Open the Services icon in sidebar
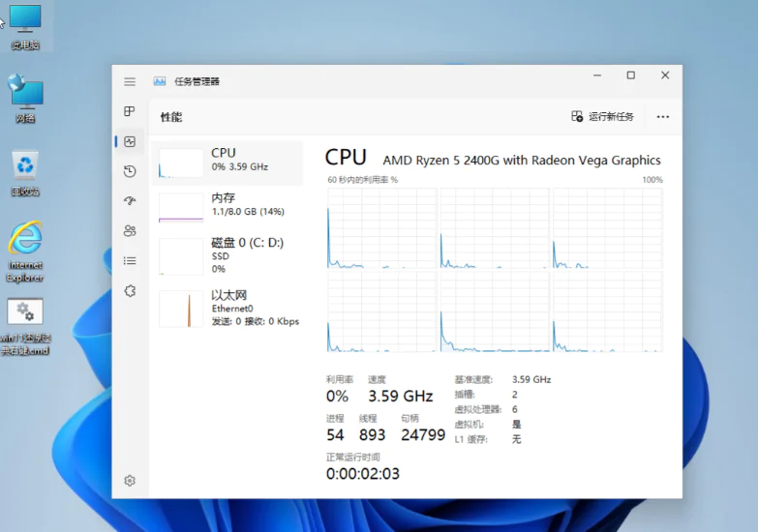758x532 pixels. (130, 291)
